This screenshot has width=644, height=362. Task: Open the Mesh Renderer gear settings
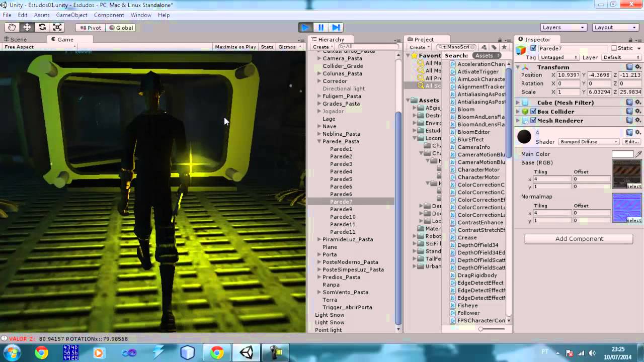638,121
